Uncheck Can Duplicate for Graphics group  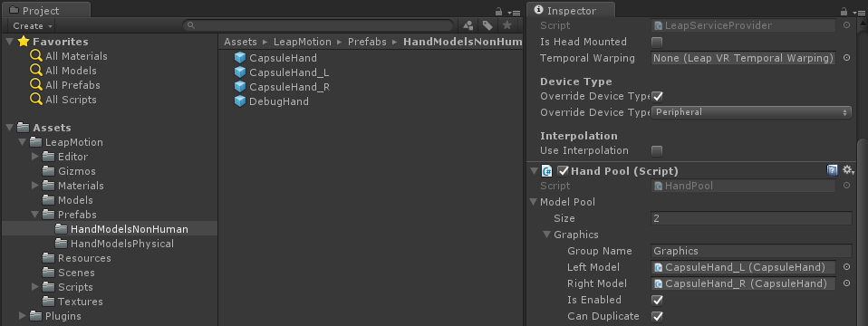(657, 317)
